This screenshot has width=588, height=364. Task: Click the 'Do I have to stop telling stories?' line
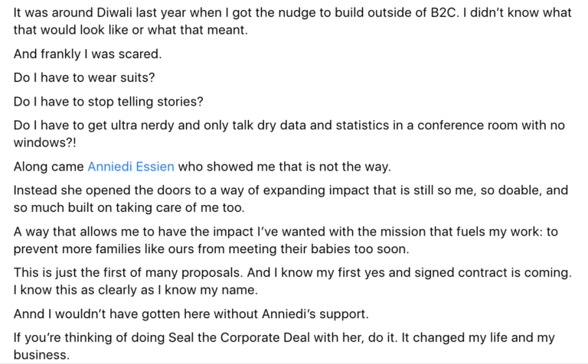tap(109, 102)
